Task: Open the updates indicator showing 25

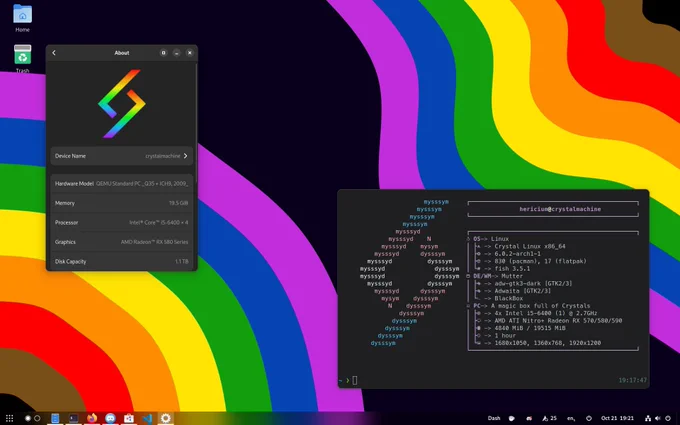Action: 549,418
